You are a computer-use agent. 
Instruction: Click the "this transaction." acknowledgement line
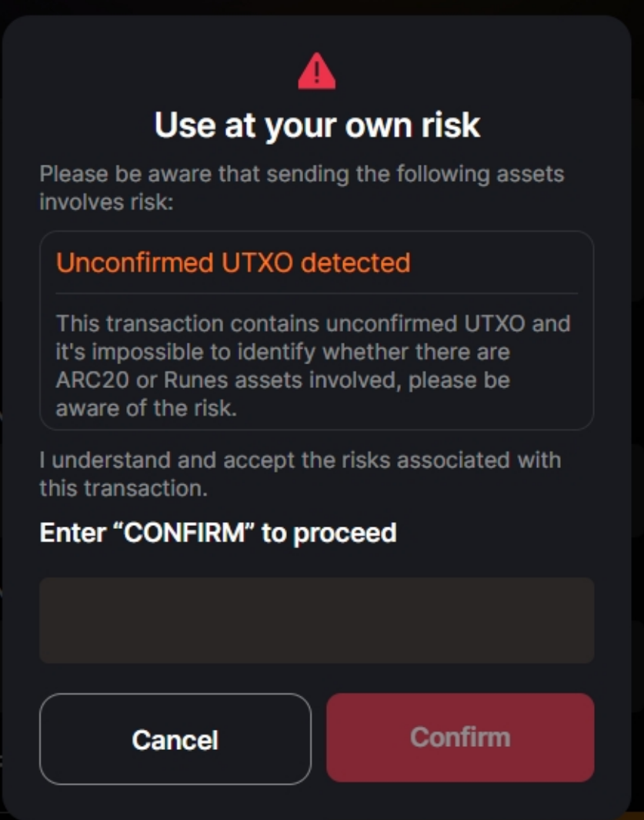123,488
